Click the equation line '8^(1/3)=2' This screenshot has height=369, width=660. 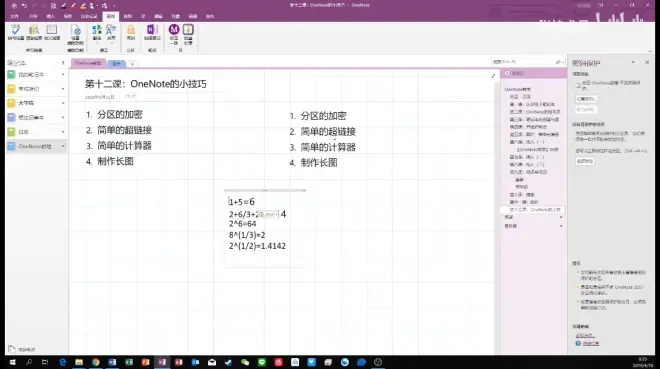(247, 235)
